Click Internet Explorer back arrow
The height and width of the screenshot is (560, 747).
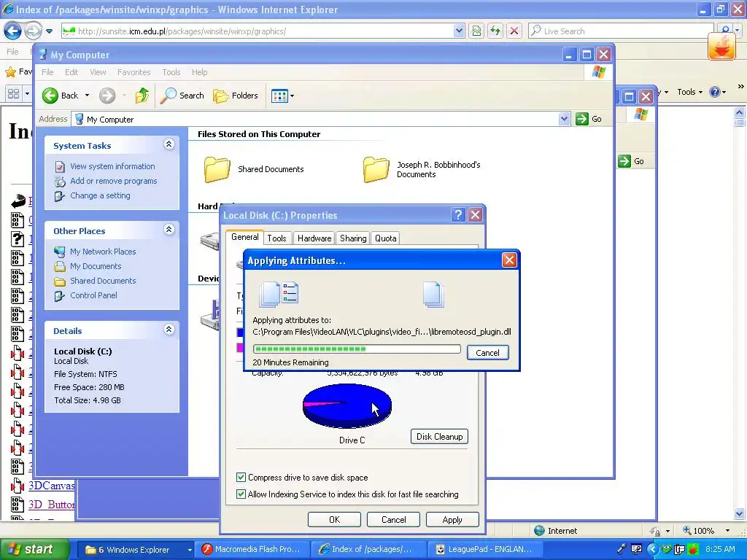(12, 31)
